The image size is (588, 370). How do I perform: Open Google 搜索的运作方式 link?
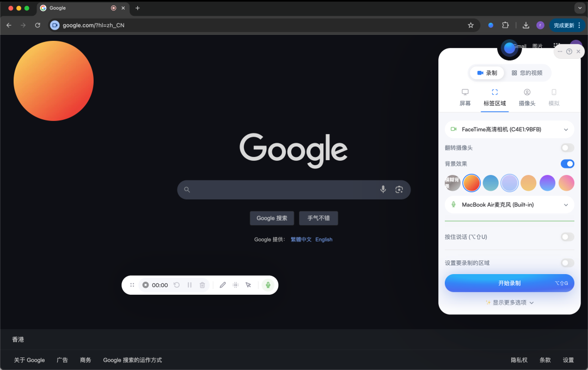[x=132, y=360]
